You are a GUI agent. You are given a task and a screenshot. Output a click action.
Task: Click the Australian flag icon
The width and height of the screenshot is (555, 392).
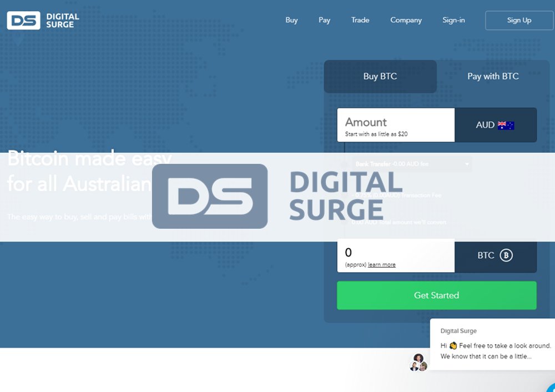click(506, 125)
